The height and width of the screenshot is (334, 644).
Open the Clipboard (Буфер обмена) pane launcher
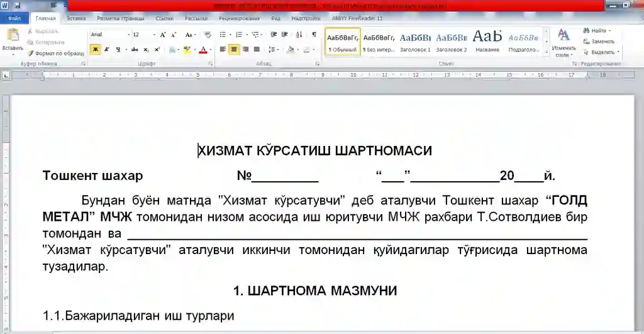coord(84,64)
